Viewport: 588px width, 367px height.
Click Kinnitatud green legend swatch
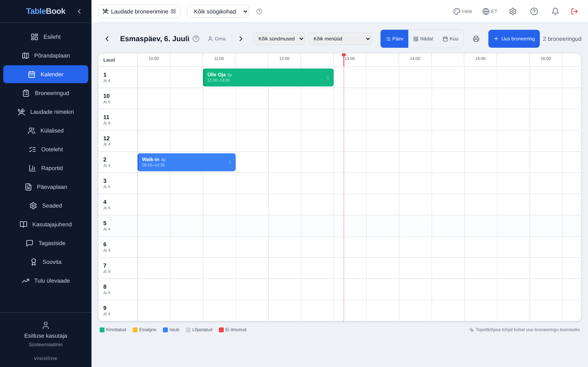point(102,330)
